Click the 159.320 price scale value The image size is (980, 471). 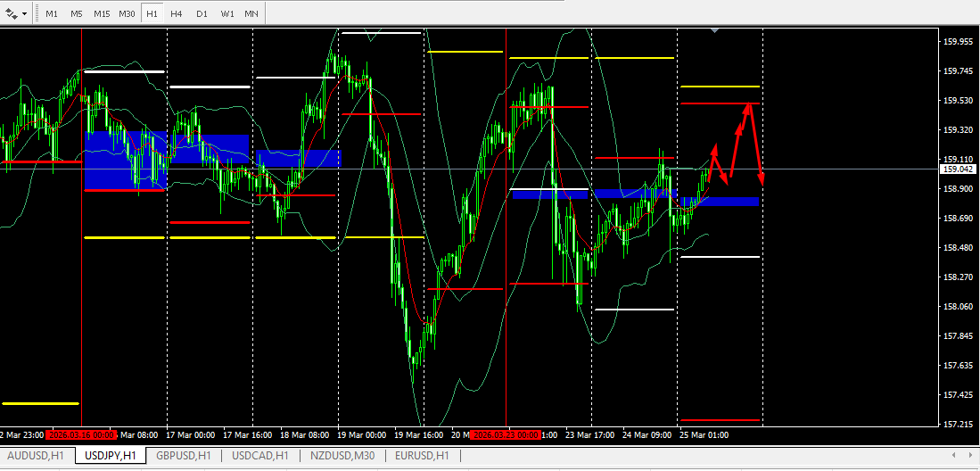[x=958, y=130]
